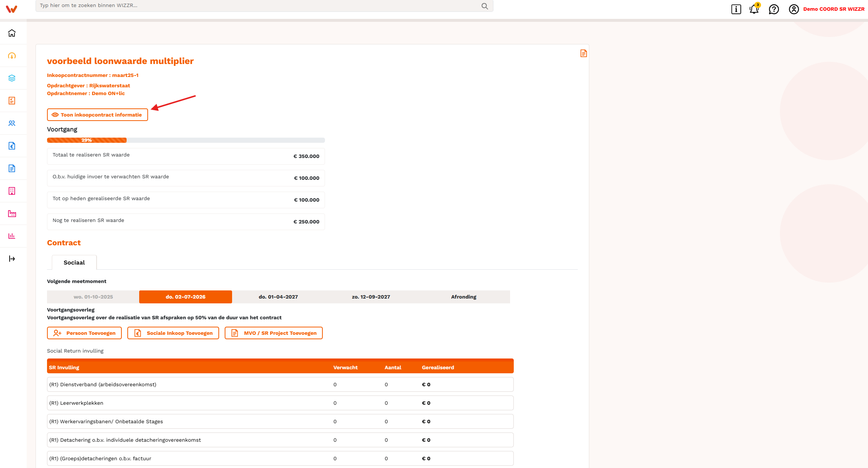Open the bar chart icon in the sidebar

[x=12, y=236]
